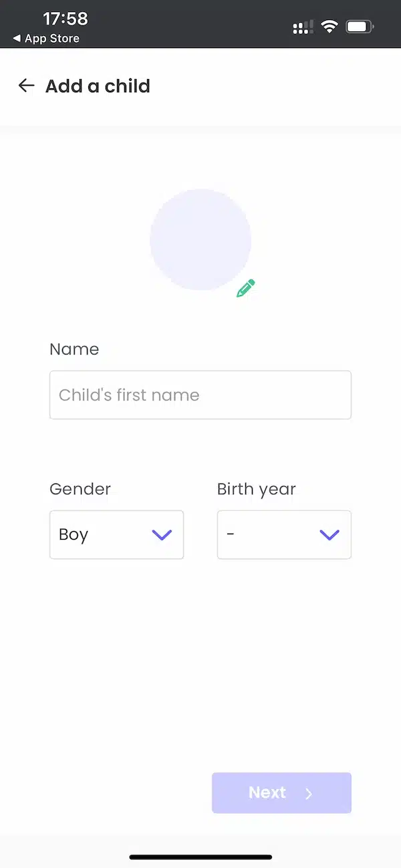Expand the Gender chevron arrow
Screen dimensions: 401x868
pyautogui.click(x=162, y=535)
